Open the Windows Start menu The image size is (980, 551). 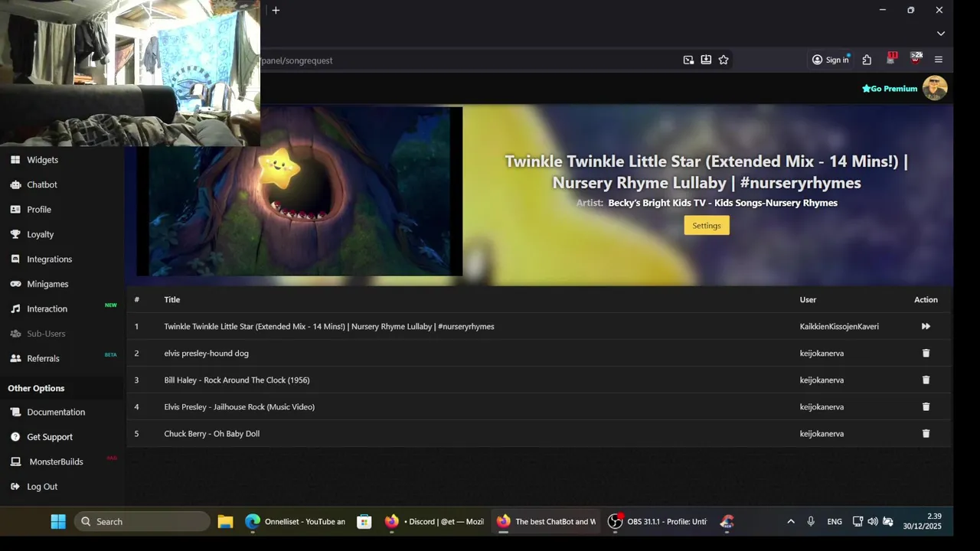pyautogui.click(x=58, y=521)
